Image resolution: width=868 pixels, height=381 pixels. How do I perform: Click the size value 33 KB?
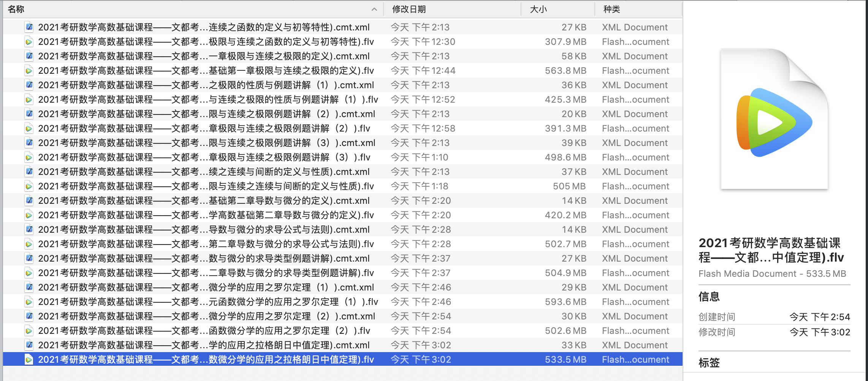pos(574,345)
